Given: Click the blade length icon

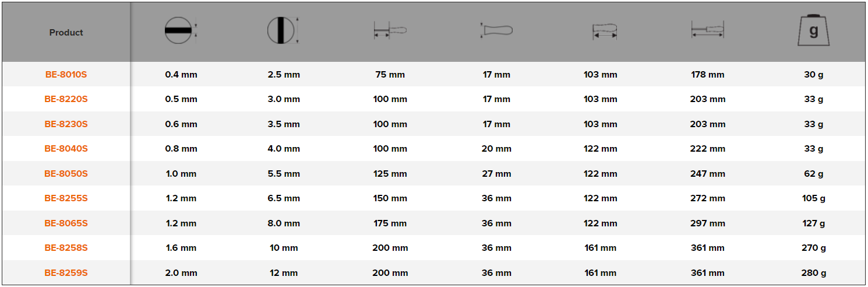Looking at the screenshot, I should click(390, 30).
